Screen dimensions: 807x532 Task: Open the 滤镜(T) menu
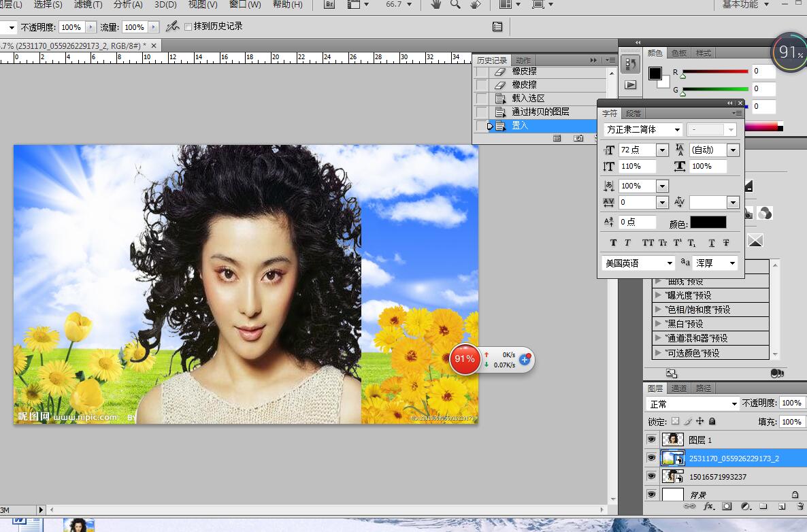(x=88, y=5)
